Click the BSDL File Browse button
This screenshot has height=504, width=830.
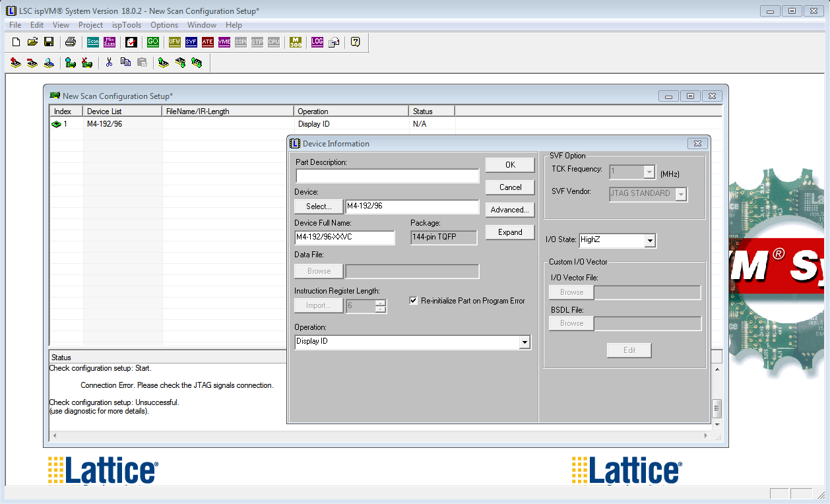(x=571, y=323)
